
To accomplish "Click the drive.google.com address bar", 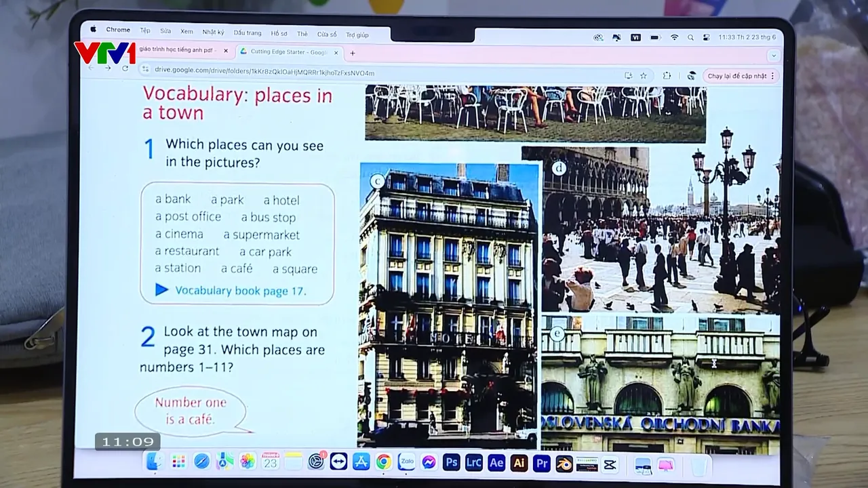I will (264, 71).
